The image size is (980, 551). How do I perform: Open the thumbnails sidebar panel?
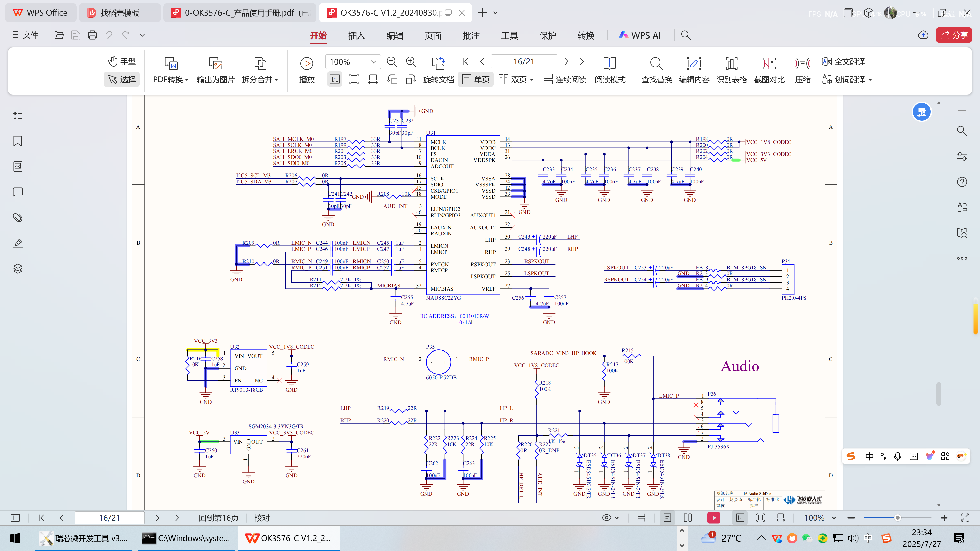click(18, 167)
